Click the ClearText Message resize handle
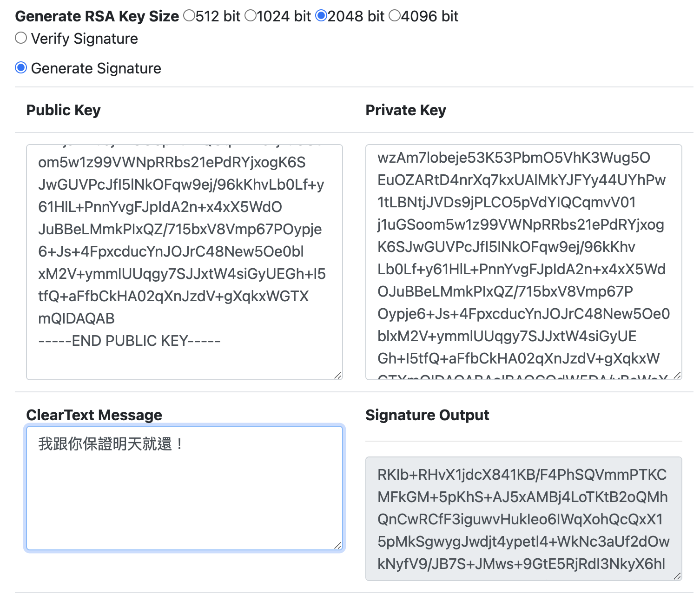This screenshot has height=595, width=700. click(x=338, y=545)
